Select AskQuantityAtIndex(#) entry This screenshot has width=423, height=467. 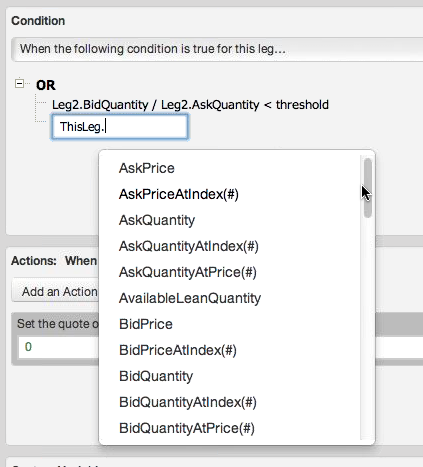189,246
